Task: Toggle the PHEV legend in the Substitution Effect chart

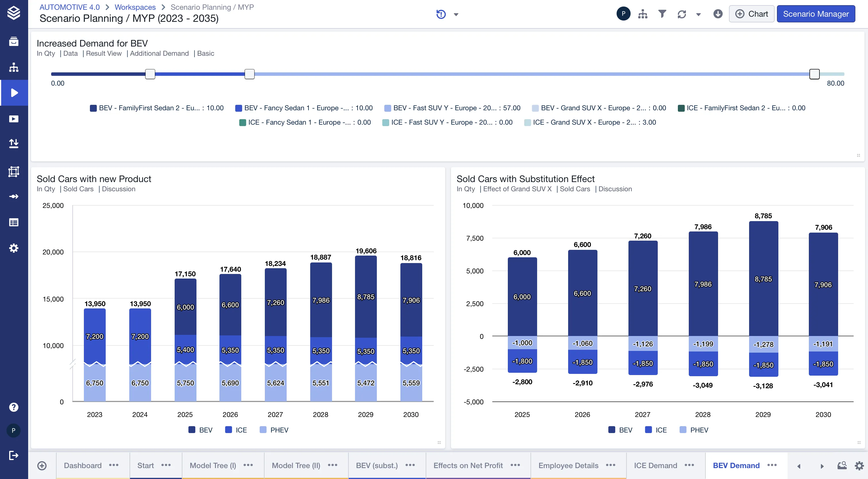Action: tap(694, 430)
